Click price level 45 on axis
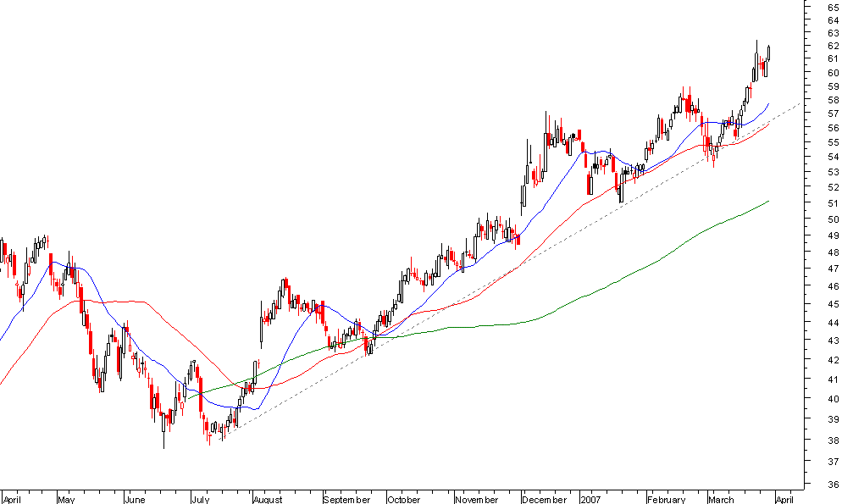The image size is (842, 504). (834, 304)
